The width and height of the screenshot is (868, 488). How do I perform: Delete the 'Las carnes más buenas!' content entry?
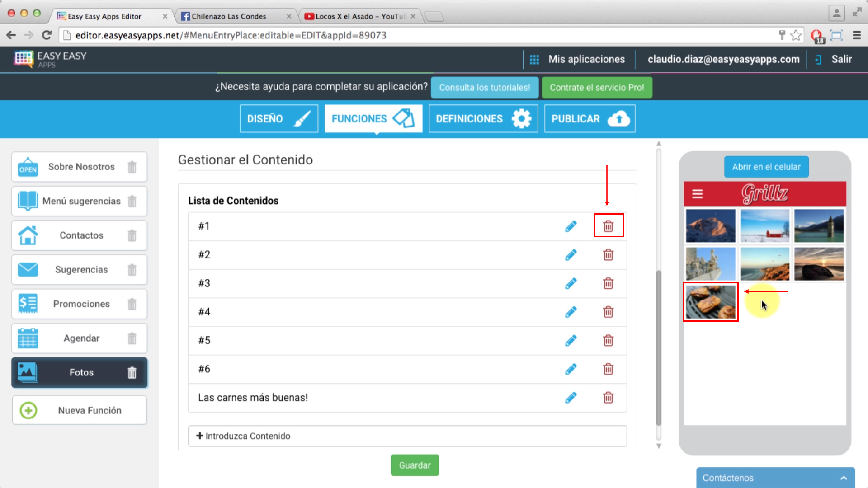point(608,398)
